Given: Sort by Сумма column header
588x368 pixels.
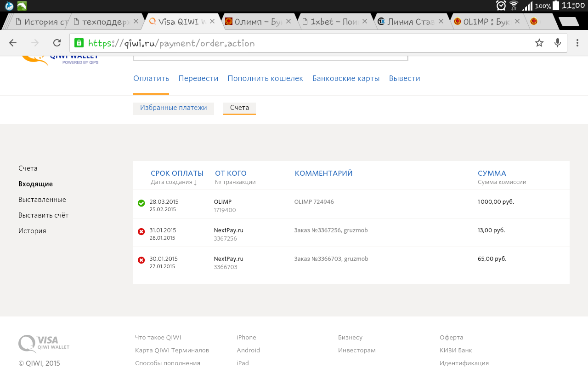Looking at the screenshot, I should click(492, 173).
